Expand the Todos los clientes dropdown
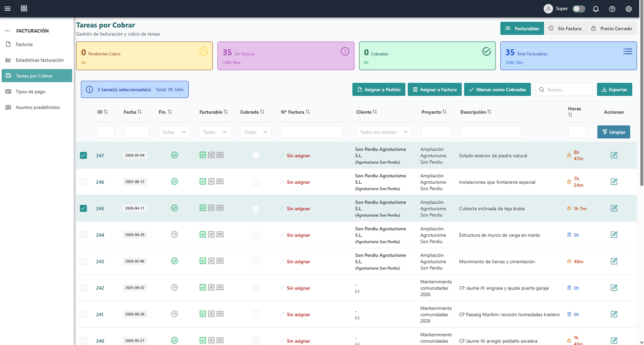The height and width of the screenshot is (345, 644). [384, 132]
